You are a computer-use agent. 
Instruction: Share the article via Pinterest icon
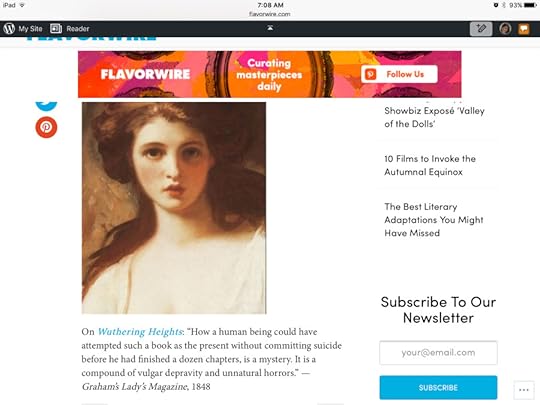click(46, 127)
